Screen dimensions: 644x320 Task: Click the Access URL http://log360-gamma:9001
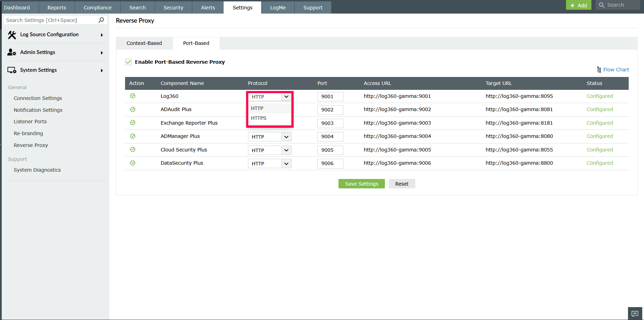397,96
